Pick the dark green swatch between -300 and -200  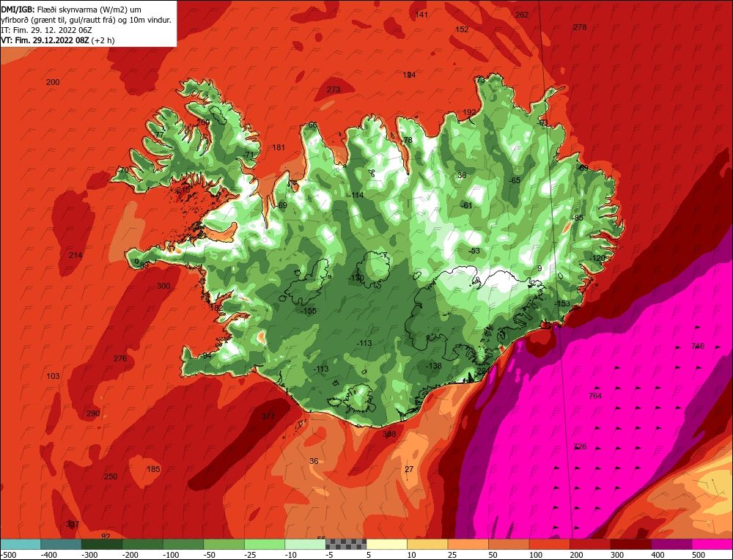click(102, 544)
